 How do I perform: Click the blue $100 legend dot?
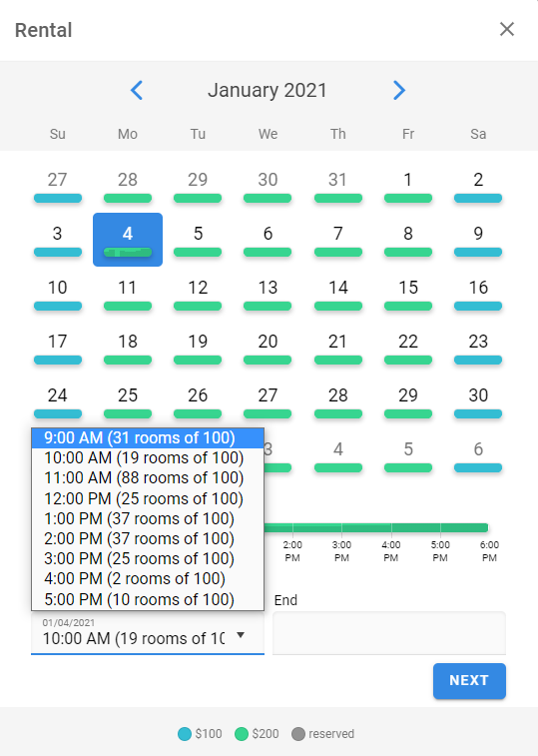[x=185, y=734]
